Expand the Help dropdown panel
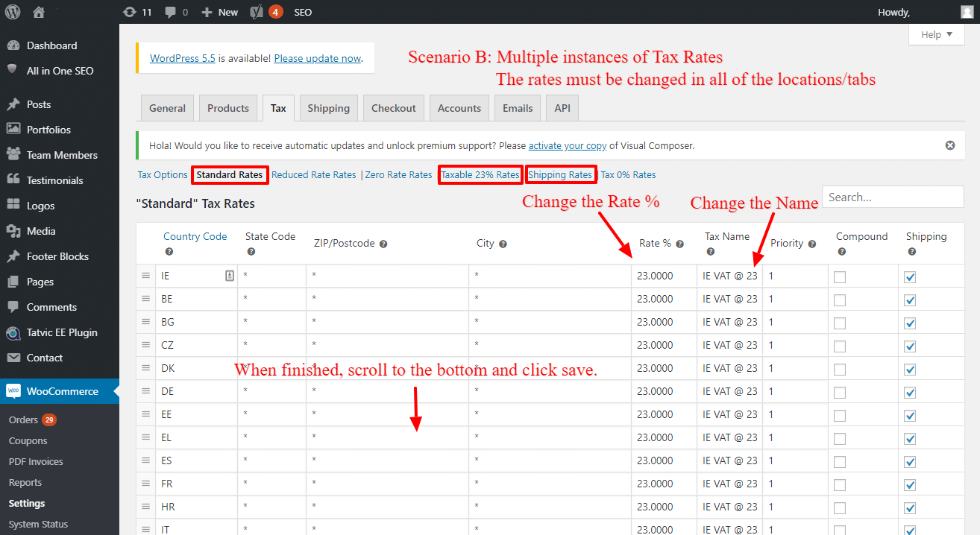 point(937,34)
